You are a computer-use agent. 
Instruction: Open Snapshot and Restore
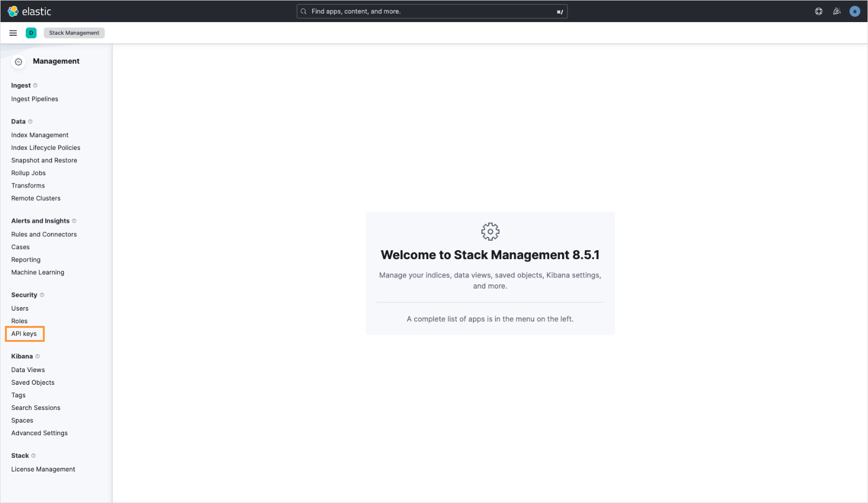(x=44, y=160)
